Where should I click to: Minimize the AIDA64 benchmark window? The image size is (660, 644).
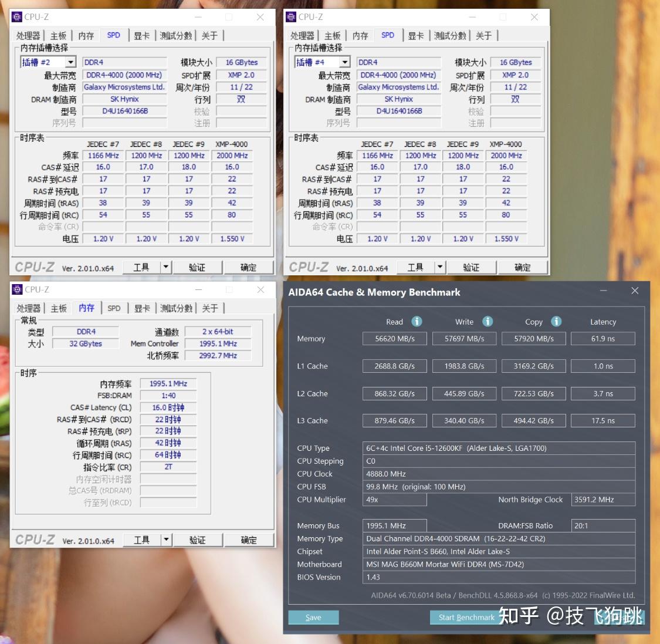point(603,291)
